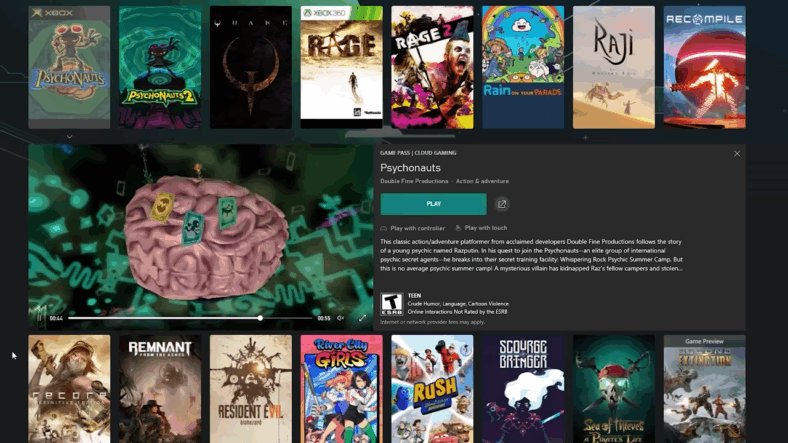Close the Psychonauts details panel
This screenshot has height=443, width=788.
[x=737, y=153]
